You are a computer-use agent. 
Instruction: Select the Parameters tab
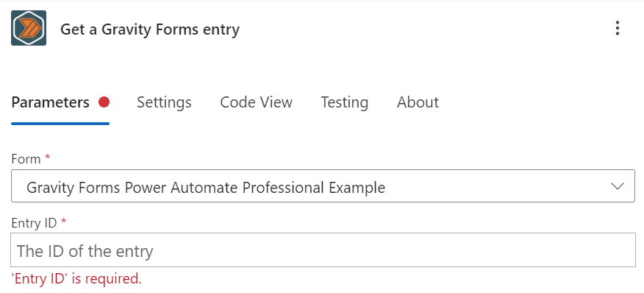pyautogui.click(x=51, y=102)
